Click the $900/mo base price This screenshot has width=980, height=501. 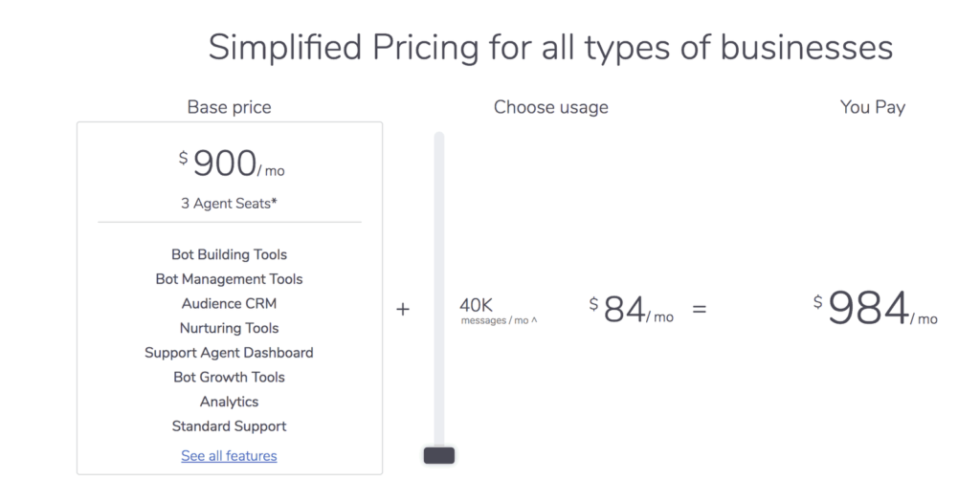pyautogui.click(x=232, y=163)
